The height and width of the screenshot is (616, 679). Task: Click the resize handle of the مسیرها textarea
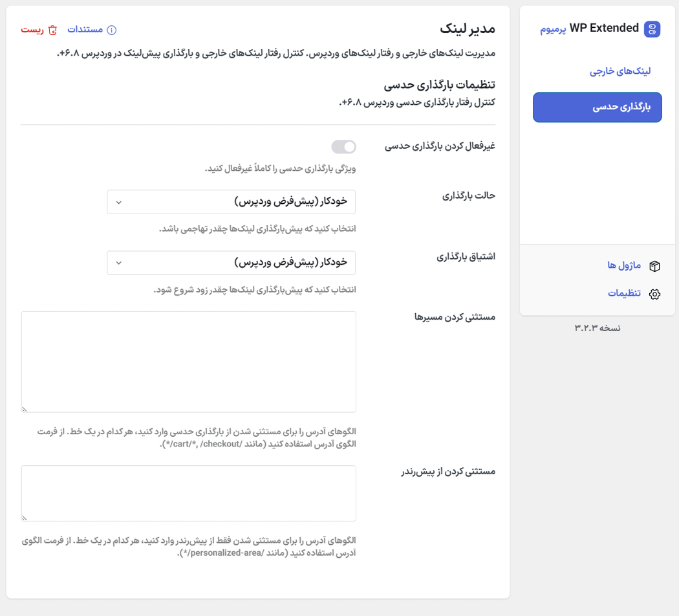24,408
